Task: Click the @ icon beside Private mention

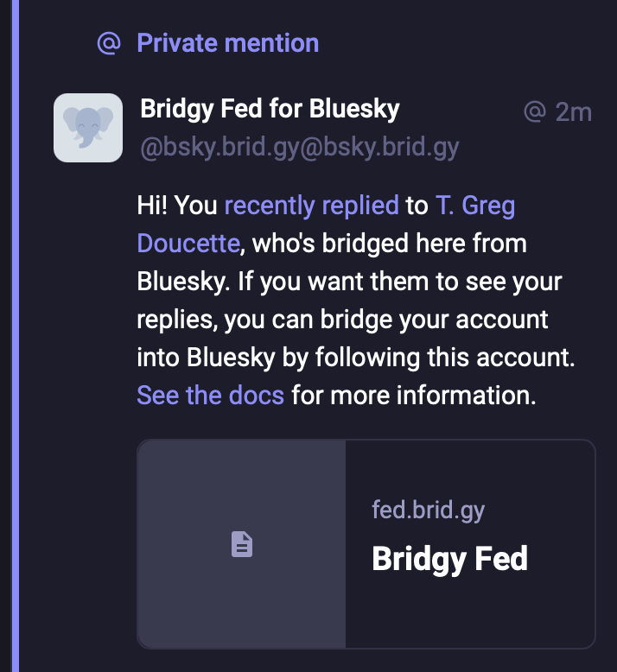Action: 107,43
